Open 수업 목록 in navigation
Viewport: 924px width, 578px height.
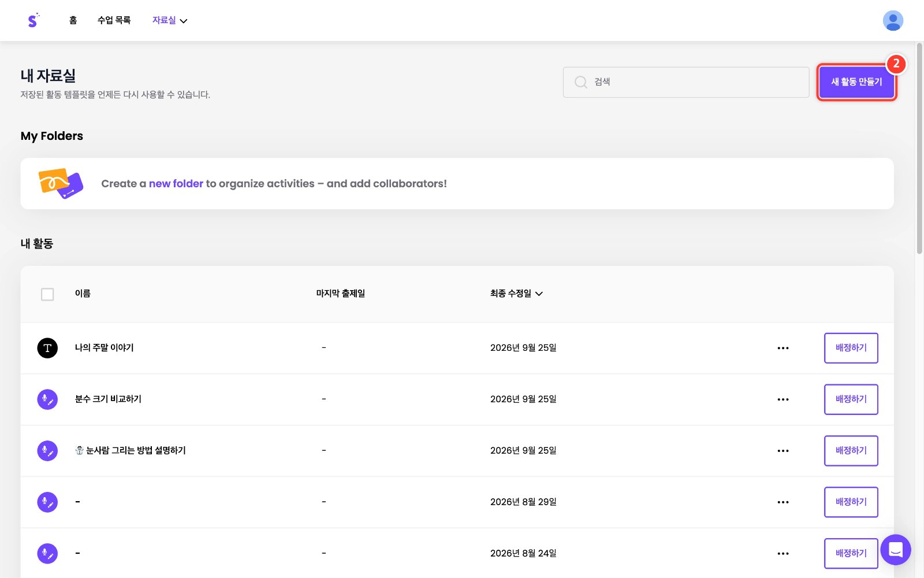[114, 20]
